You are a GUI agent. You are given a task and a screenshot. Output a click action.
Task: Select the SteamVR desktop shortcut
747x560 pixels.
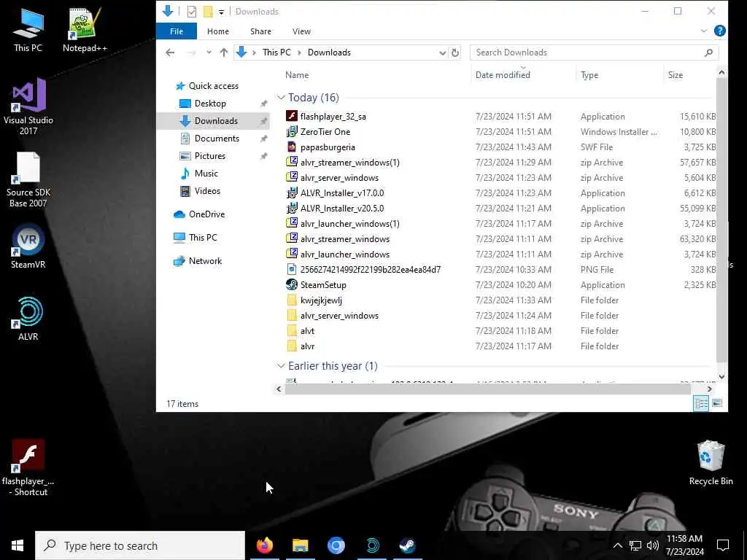click(x=28, y=246)
